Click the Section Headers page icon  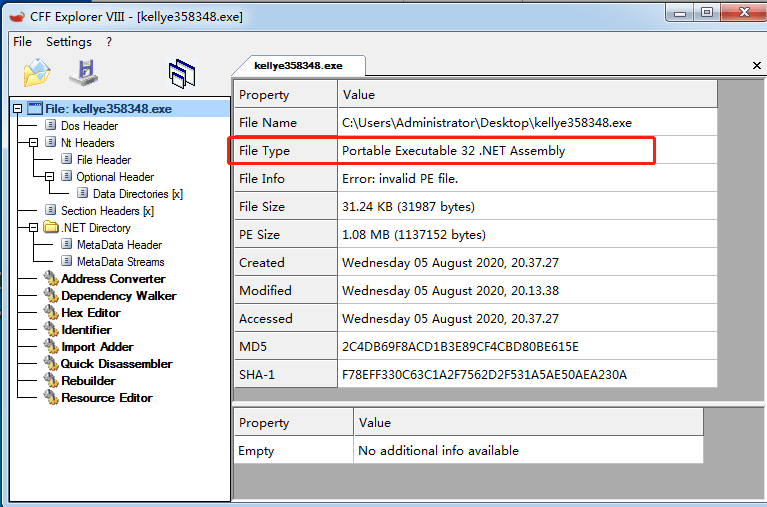click(x=50, y=210)
